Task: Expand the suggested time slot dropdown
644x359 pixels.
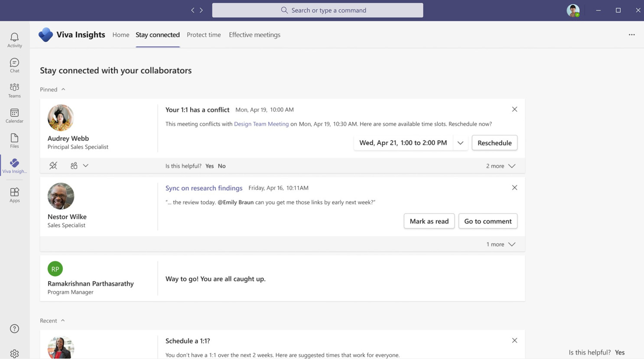Action: click(x=460, y=142)
